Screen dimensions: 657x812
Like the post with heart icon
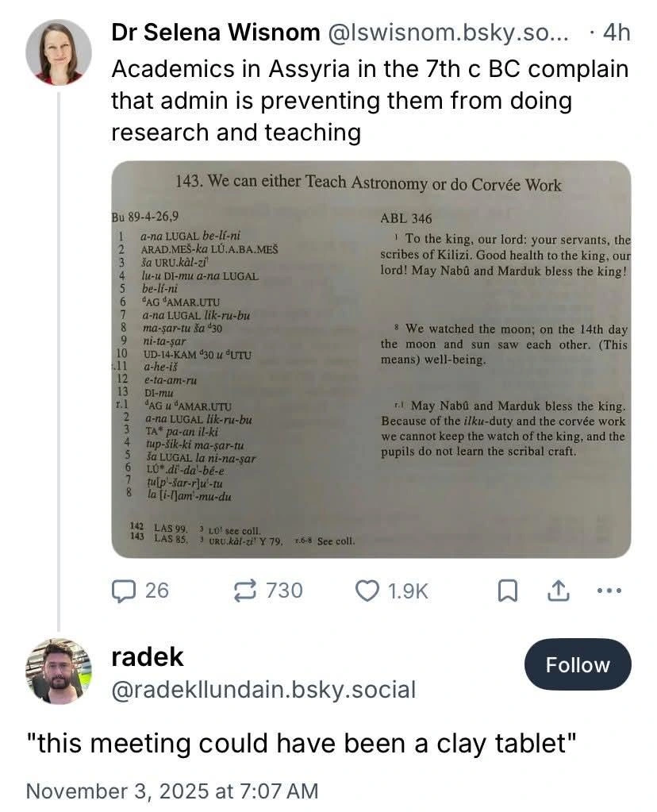(366, 591)
